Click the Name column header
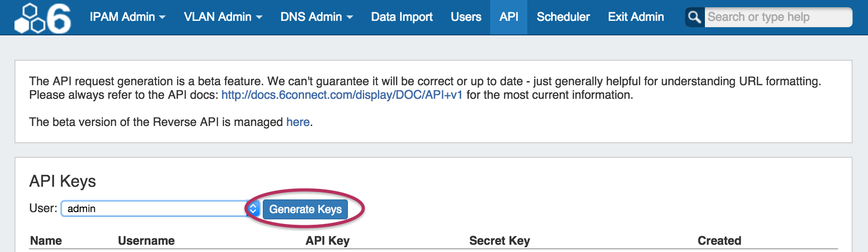868x252 pixels. pos(46,241)
